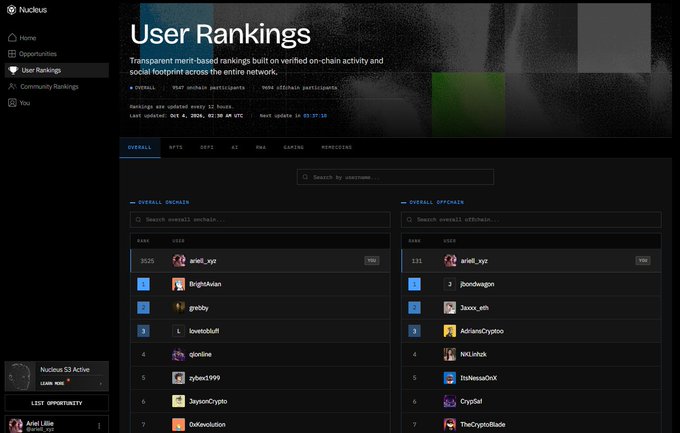Click the YOU badge in the offchain ariell_xyz row
Screen dimensions: 680x433
[x=643, y=260]
